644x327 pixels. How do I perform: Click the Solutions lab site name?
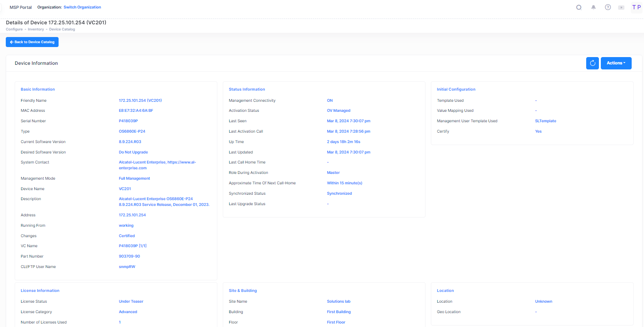338,302
